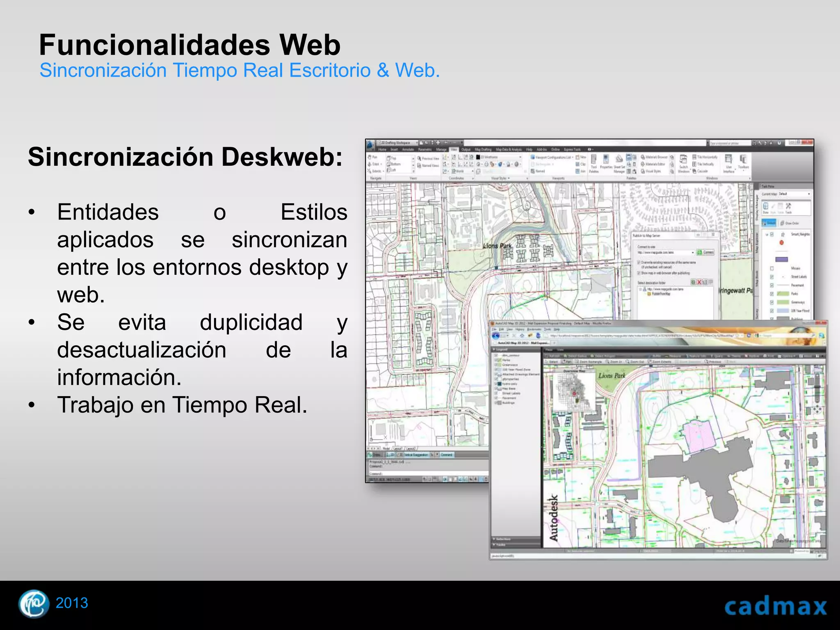Expand the Tasks panel in web viewer
Viewport: 840px width, 630px height.
[x=516, y=545]
